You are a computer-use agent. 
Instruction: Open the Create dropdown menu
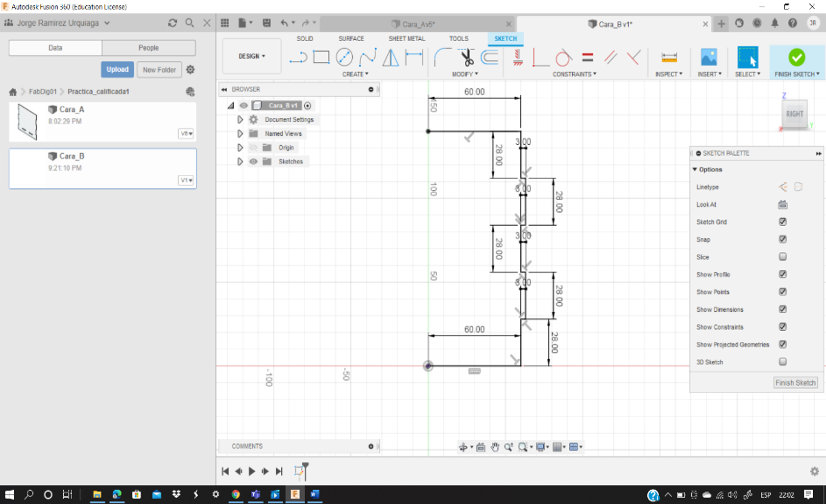point(355,74)
